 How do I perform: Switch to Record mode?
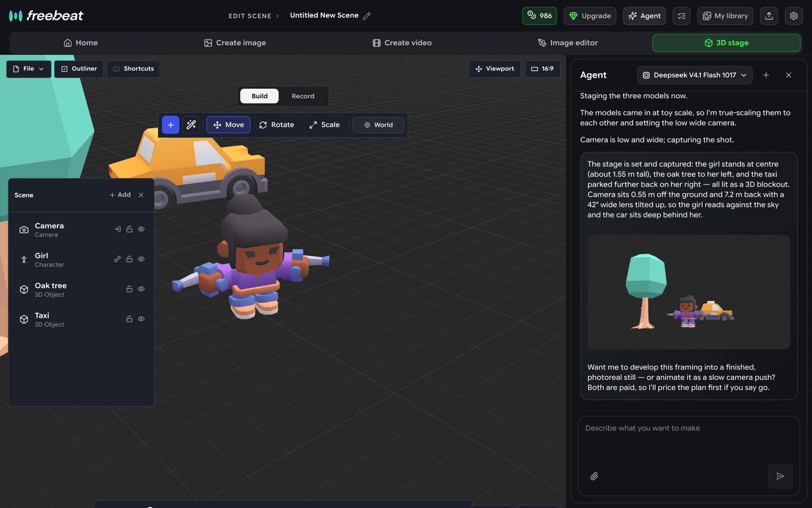(x=303, y=96)
